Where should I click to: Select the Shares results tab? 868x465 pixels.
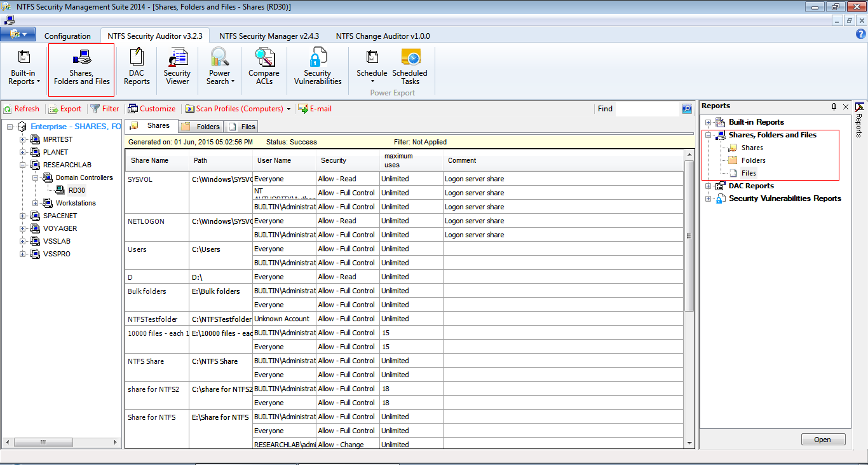(151, 126)
